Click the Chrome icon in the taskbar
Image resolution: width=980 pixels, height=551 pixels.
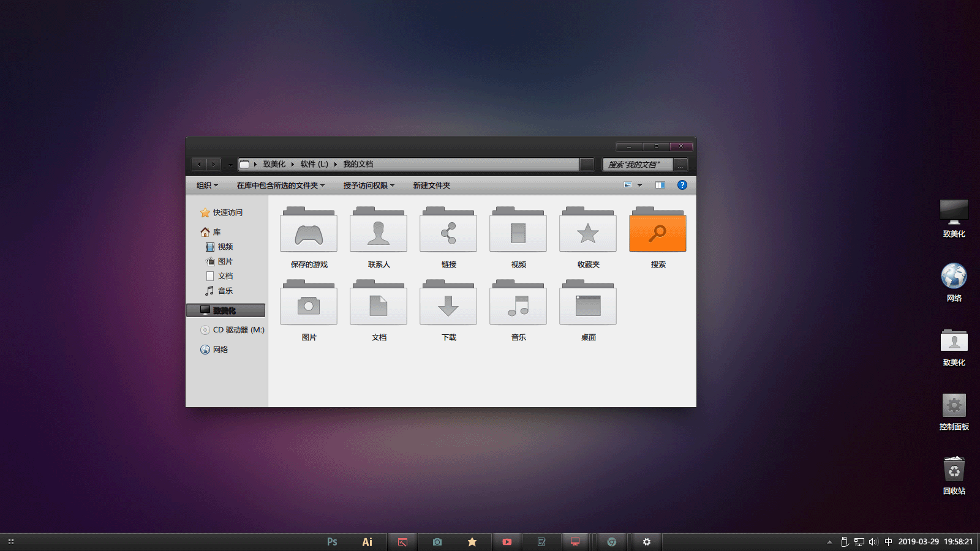pos(611,542)
